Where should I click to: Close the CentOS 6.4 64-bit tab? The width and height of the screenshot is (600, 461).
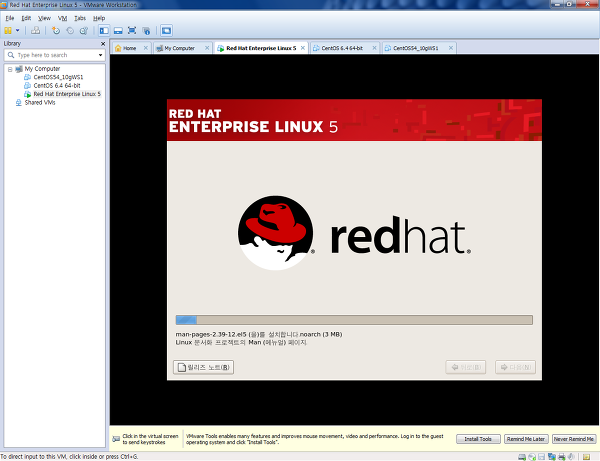pyautogui.click(x=374, y=48)
